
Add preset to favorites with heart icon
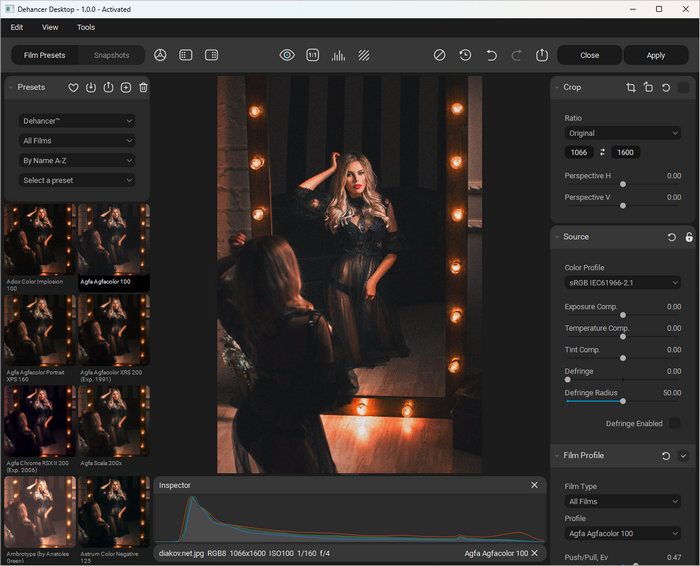pyautogui.click(x=73, y=88)
